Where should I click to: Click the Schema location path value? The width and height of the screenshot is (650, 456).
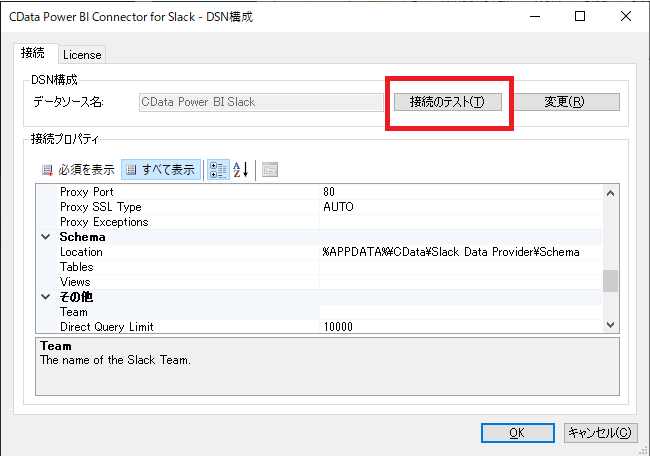[451, 252]
